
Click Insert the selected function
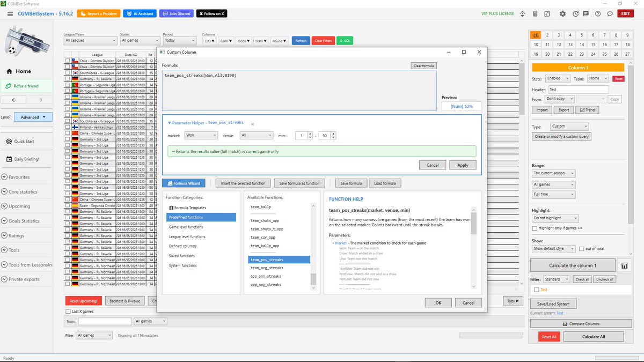tap(243, 183)
